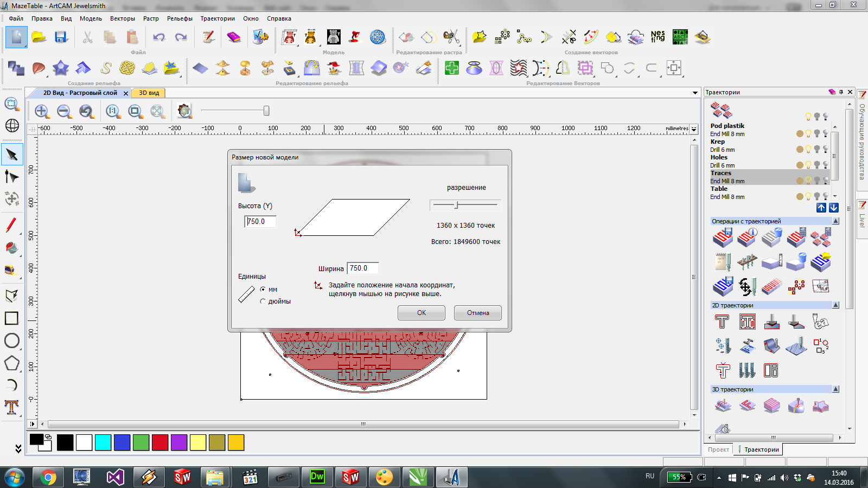Open the Траектории menu in menu bar

218,18
